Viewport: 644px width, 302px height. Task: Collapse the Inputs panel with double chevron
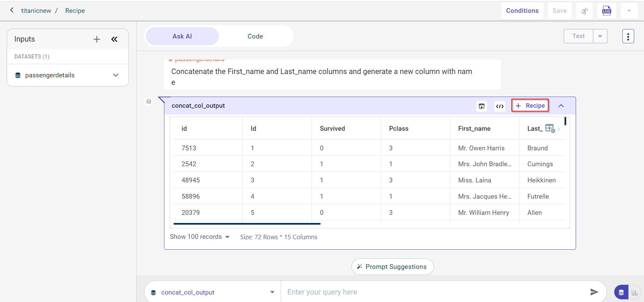(x=114, y=39)
